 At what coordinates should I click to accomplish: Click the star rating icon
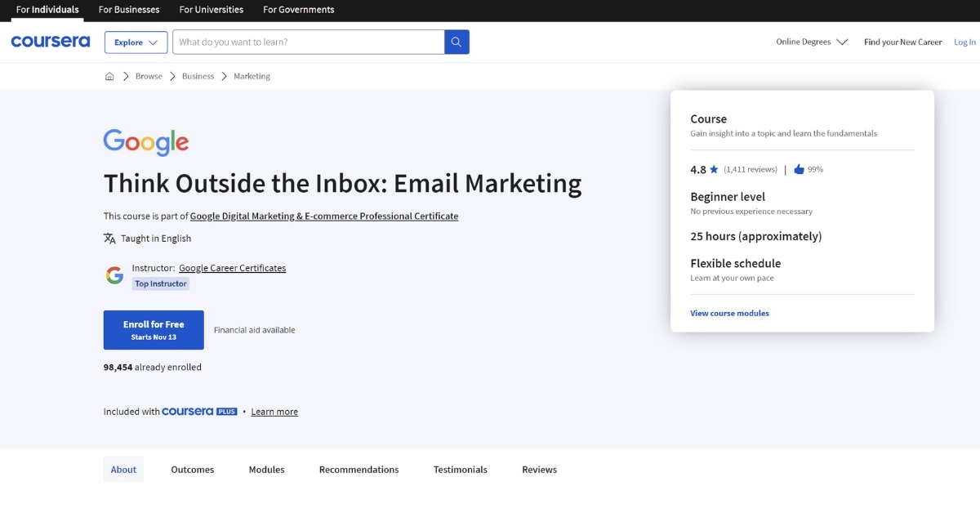click(x=714, y=169)
